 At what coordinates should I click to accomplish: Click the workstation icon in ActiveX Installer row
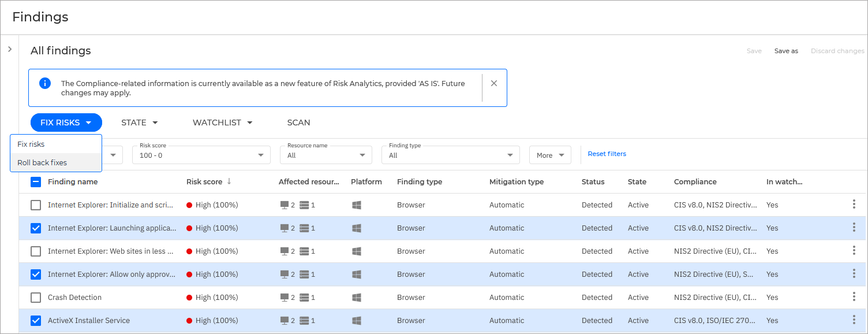(x=284, y=321)
